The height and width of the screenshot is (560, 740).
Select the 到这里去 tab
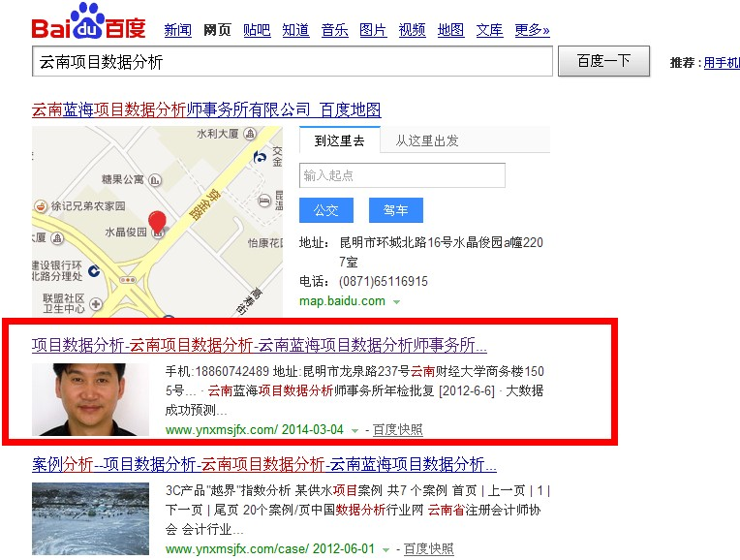pos(340,140)
